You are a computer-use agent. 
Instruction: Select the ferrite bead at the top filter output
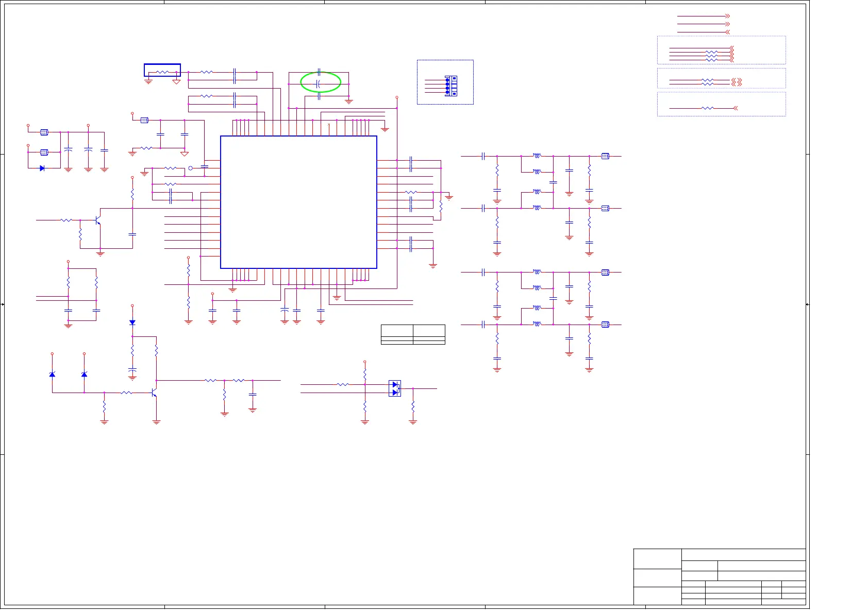[x=605, y=156]
